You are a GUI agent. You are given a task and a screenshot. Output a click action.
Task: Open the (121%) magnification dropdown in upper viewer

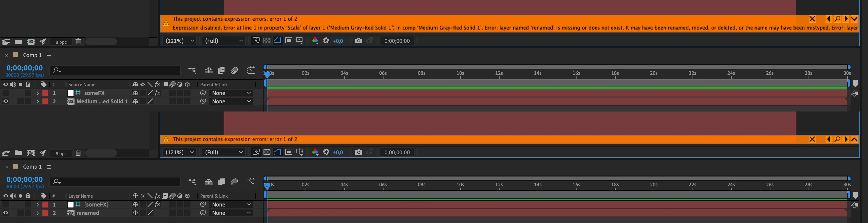pos(180,41)
